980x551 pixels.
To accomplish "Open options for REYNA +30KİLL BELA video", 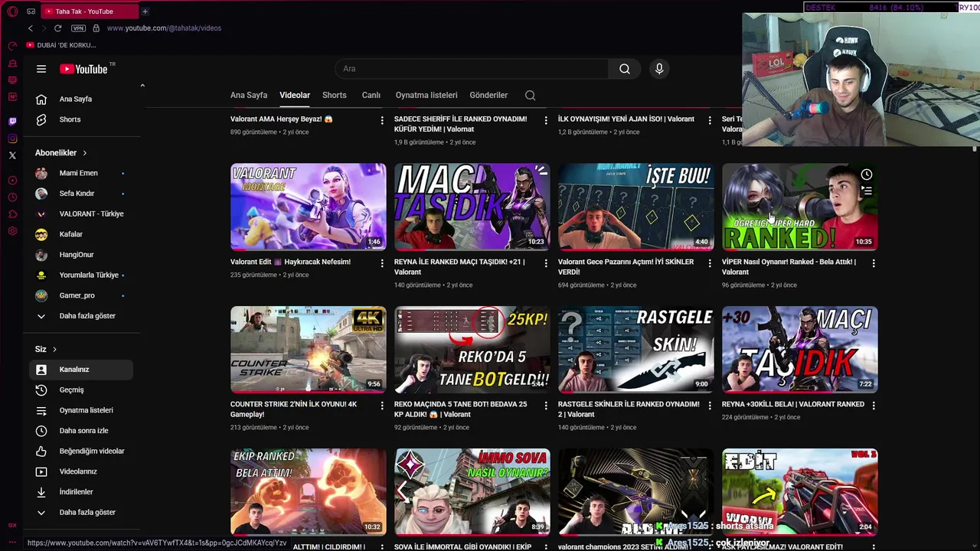I will (x=874, y=406).
